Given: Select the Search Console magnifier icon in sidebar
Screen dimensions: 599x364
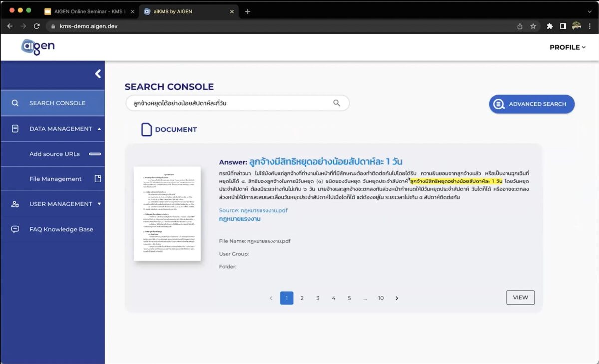Looking at the screenshot, I should [15, 103].
